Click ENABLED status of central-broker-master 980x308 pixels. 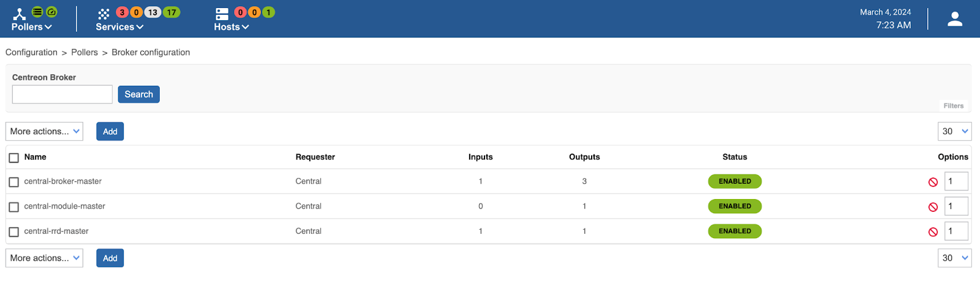click(x=735, y=181)
